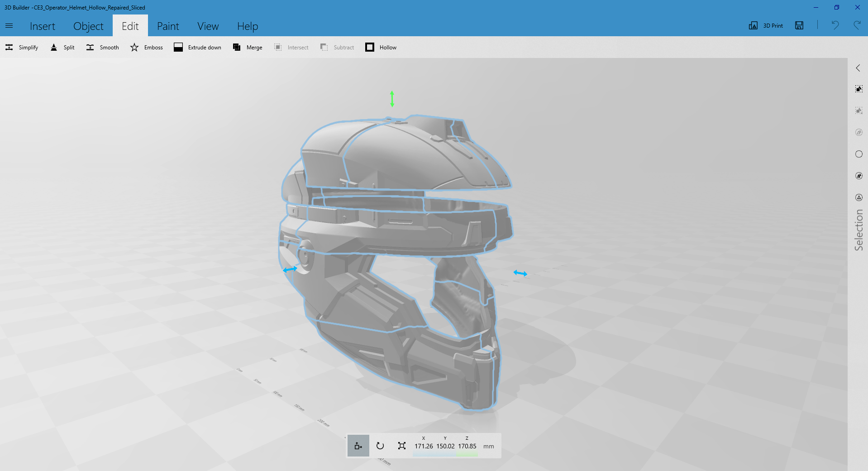This screenshot has width=868, height=471.
Task: Undo the last action
Action: pyautogui.click(x=835, y=25)
